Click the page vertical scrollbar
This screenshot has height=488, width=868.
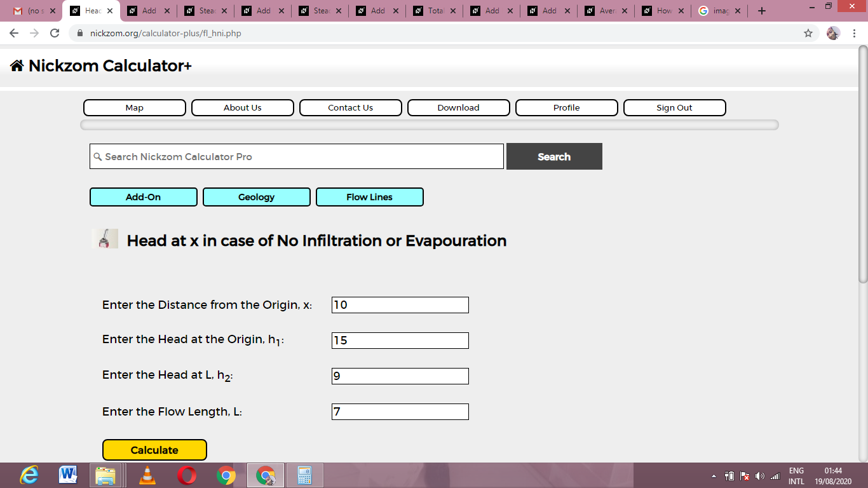[863, 164]
